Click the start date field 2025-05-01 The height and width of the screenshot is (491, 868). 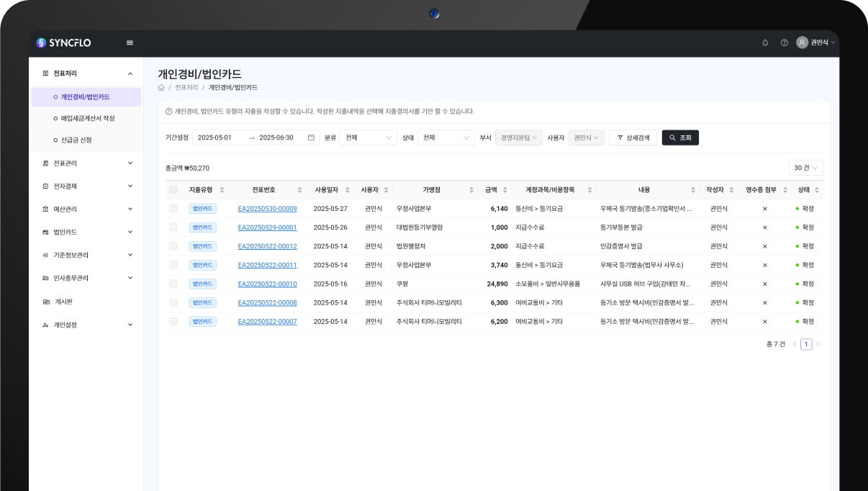(x=215, y=138)
